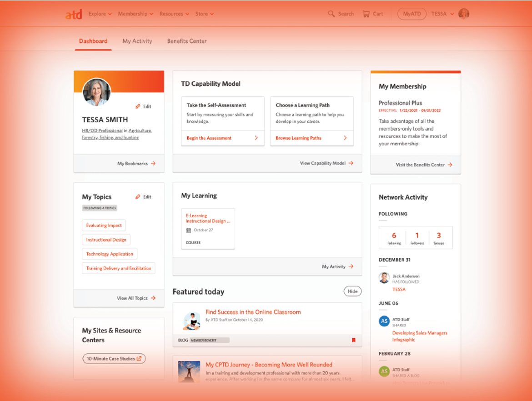This screenshot has width=532, height=401.
Task: Click the 6 Following count
Action: 394,238
